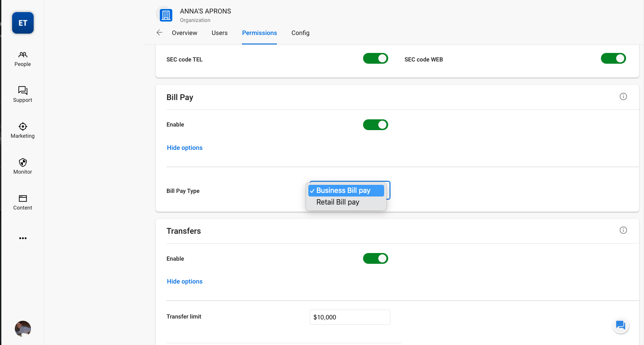
Task: Go to Marketing in the sidebar
Action: (22, 130)
